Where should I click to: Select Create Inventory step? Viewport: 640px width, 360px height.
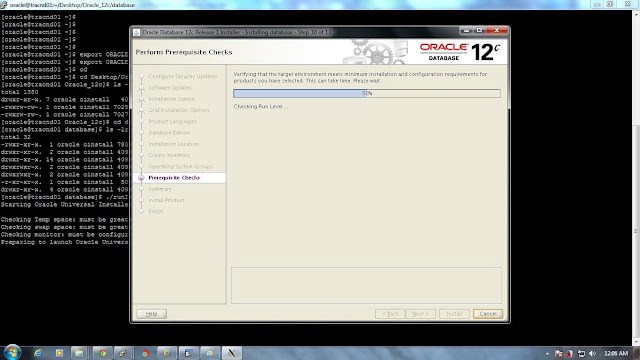click(169, 155)
